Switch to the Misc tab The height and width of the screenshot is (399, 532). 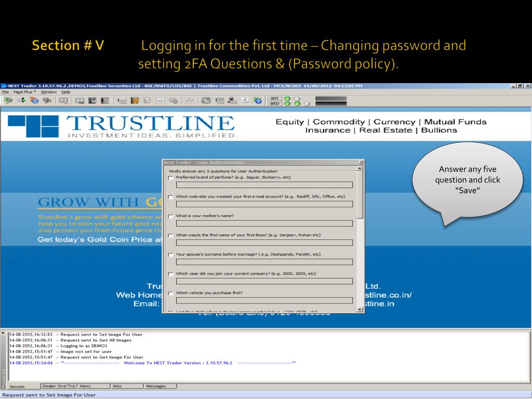127,386
